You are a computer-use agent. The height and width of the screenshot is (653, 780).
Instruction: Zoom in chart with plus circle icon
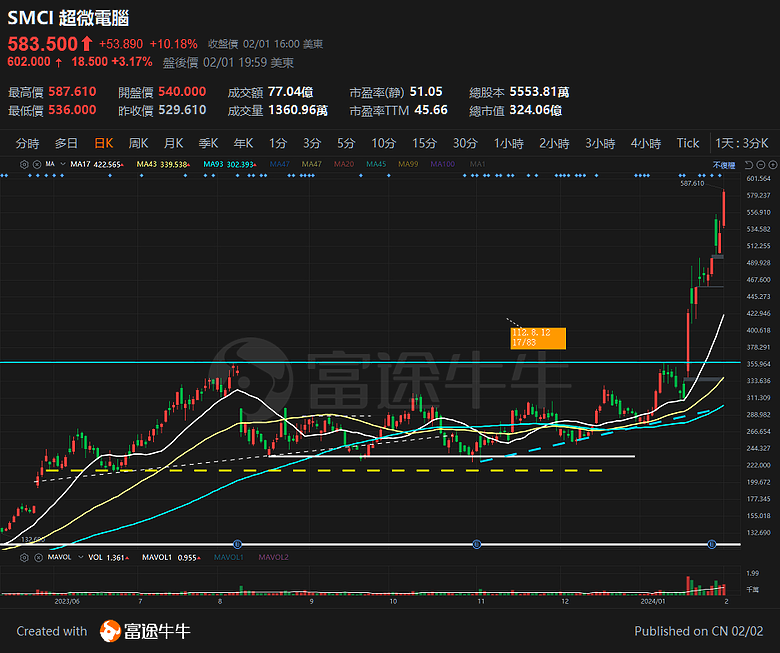click(x=773, y=165)
